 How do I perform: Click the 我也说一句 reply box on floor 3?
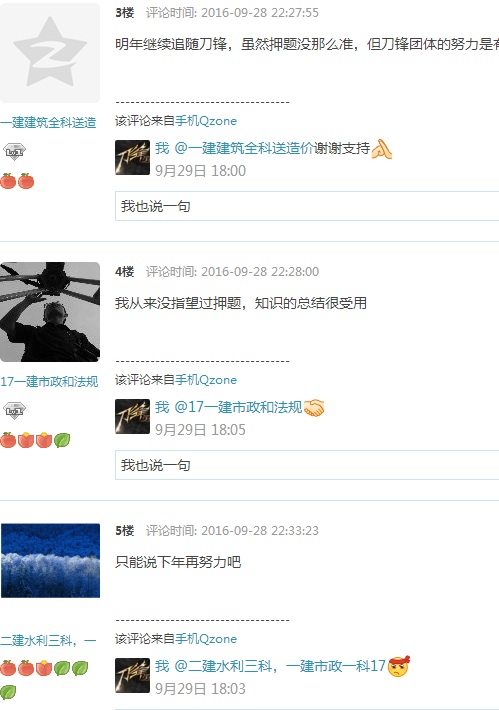click(307, 206)
